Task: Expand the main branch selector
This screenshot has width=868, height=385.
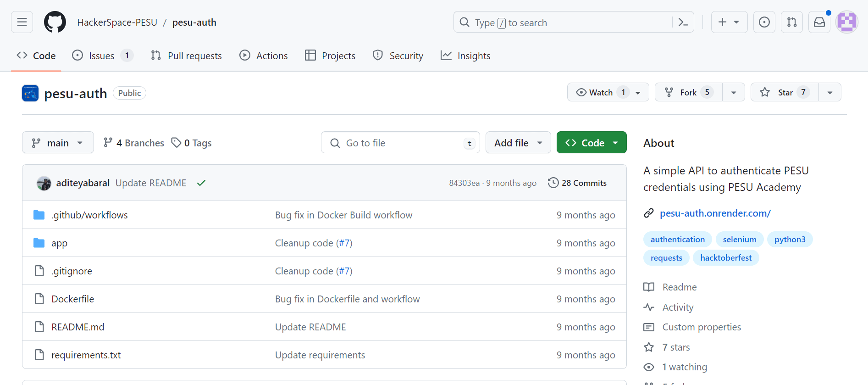Action: click(x=58, y=143)
